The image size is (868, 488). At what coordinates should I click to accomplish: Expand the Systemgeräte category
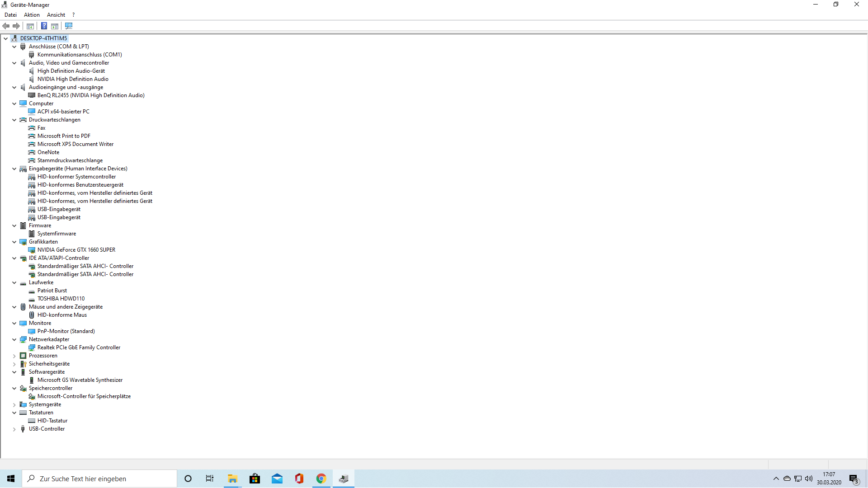coord(14,405)
